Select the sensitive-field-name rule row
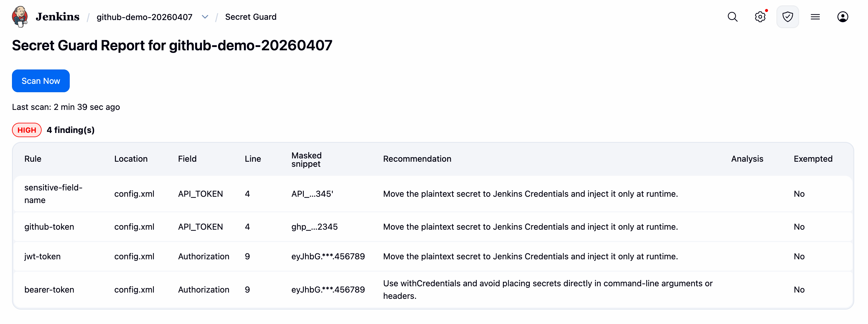This screenshot has height=324, width=868. click(53, 194)
